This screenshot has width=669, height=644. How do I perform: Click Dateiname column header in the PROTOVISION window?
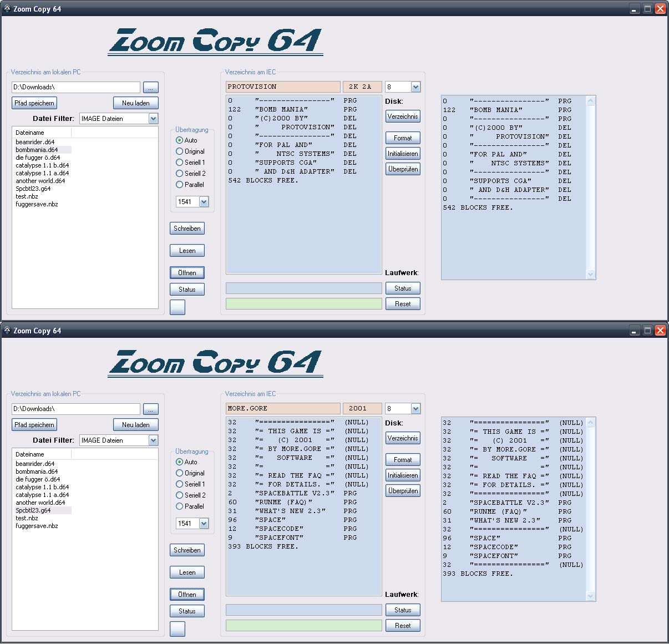30,133
